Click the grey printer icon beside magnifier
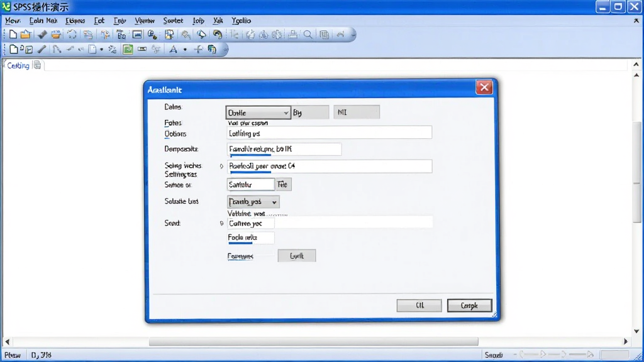644x362 pixels. coord(293,35)
